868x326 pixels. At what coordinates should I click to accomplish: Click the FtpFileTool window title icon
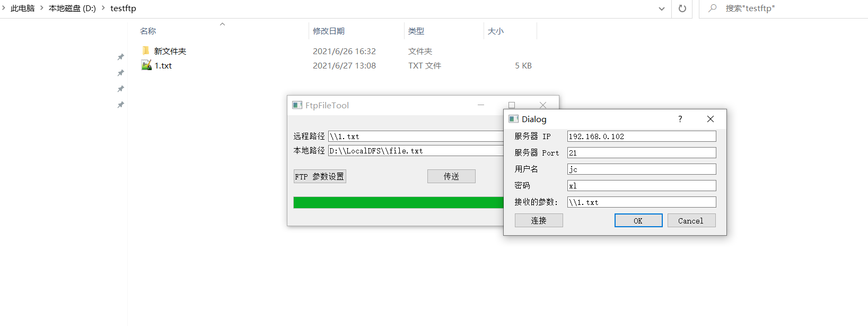(x=297, y=105)
